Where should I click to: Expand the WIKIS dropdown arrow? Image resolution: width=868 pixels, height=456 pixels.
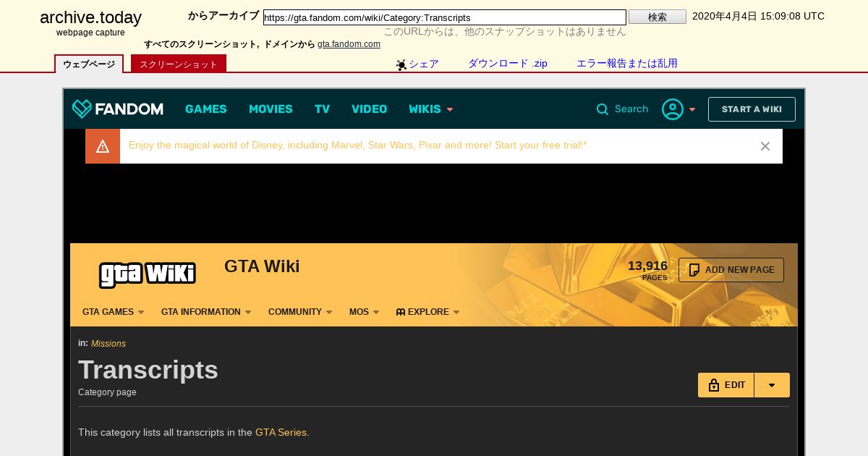pos(450,109)
